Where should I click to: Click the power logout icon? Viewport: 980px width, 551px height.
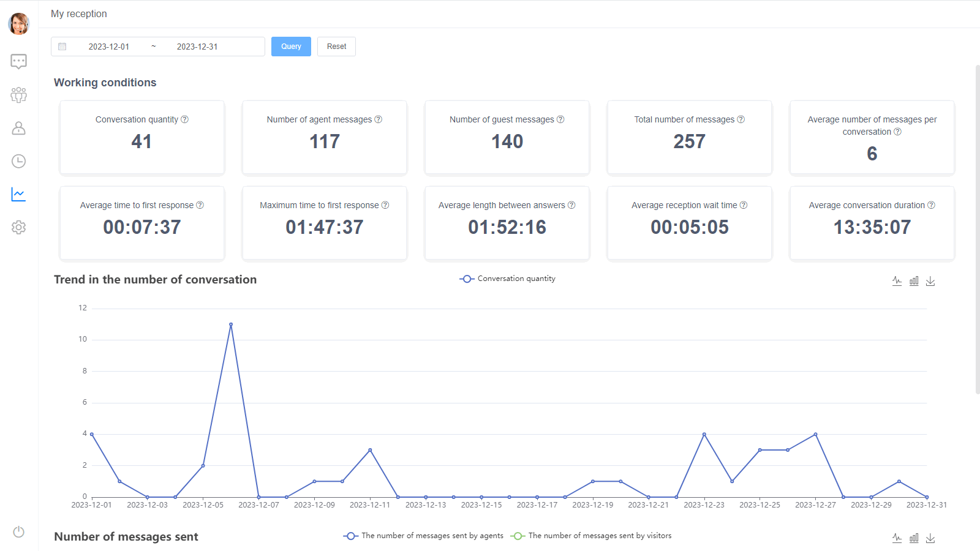[18, 531]
